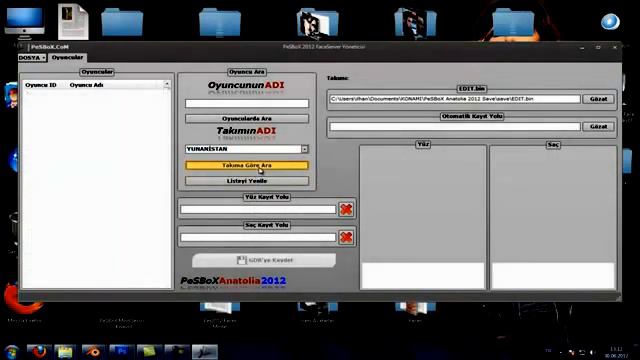The image size is (640, 360).
Task: Click the Takıma Göre Ara button
Action: pos(247,165)
